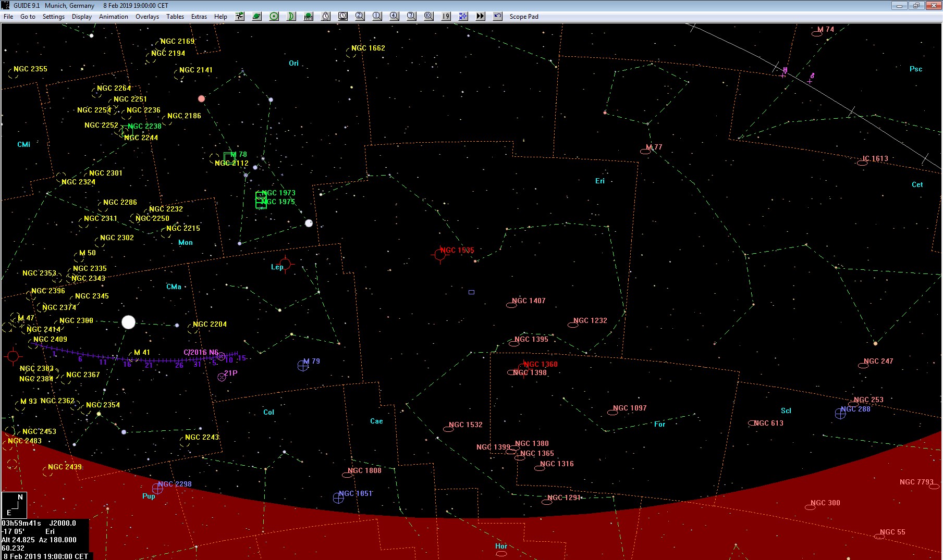Image resolution: width=943 pixels, height=560 pixels.
Task: Select the M 79 globular cluster symbol
Action: tap(303, 366)
